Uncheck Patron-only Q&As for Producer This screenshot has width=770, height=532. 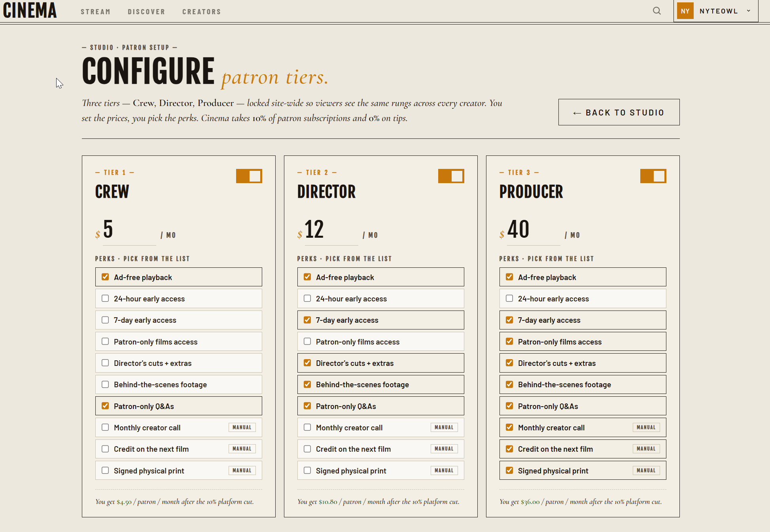pos(509,406)
